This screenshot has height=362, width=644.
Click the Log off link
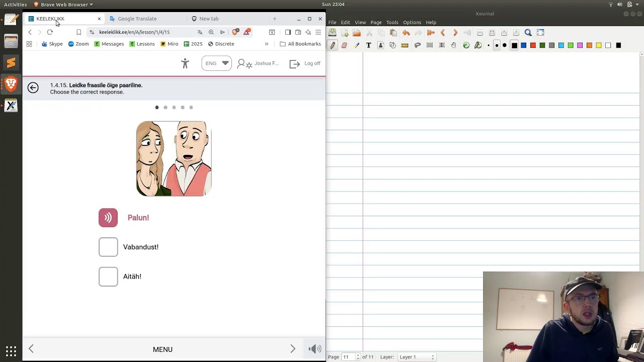(x=305, y=63)
